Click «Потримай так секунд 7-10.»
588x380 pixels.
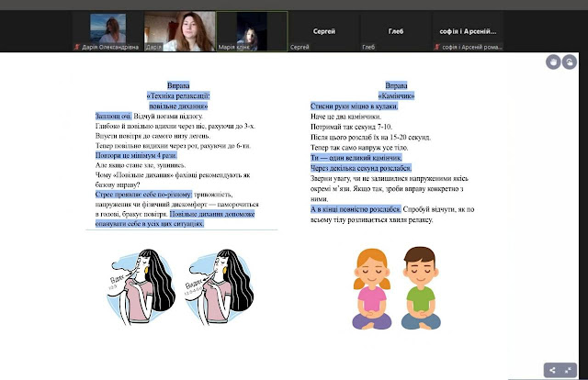(x=351, y=127)
